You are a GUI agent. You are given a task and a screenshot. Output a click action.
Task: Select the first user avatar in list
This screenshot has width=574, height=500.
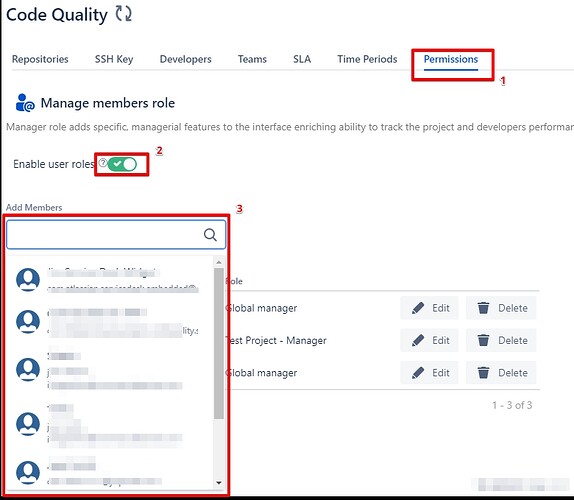click(28, 280)
